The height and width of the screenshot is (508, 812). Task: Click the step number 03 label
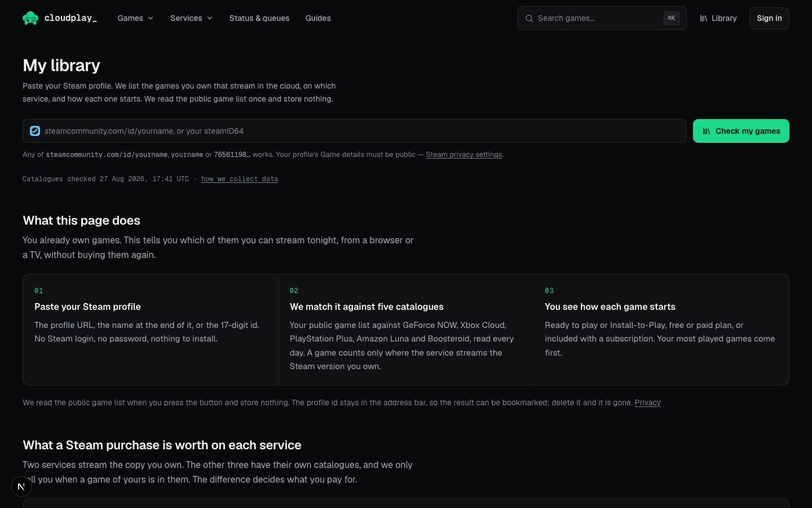pos(549,291)
